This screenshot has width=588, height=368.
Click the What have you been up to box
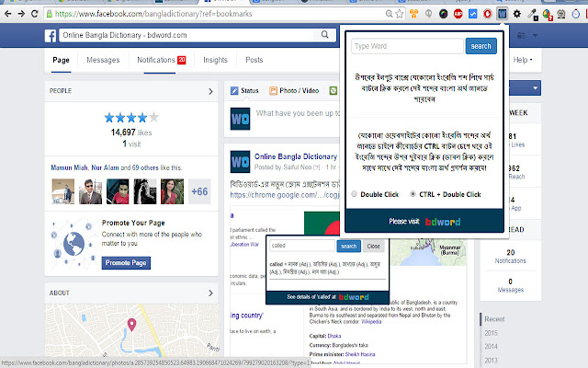(298, 113)
